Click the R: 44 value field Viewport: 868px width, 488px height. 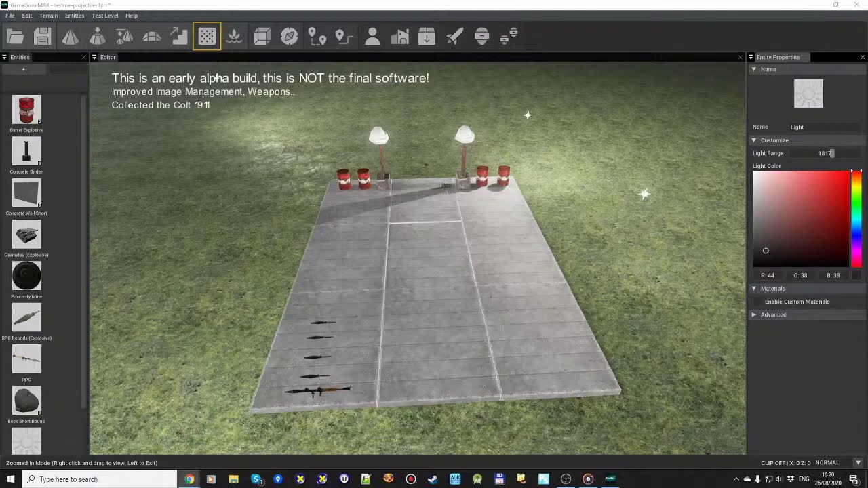[768, 275]
